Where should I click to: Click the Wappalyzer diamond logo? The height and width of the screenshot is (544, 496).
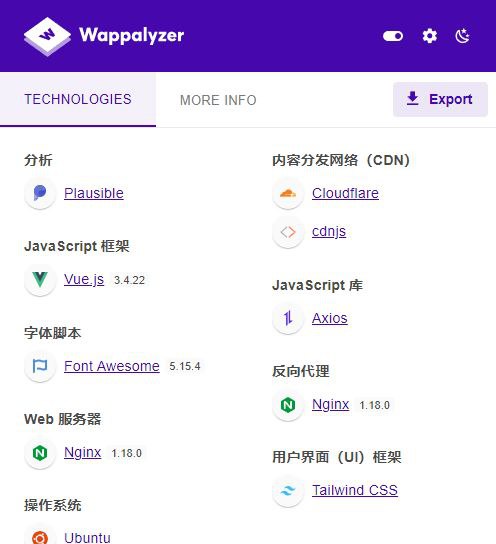point(47,36)
